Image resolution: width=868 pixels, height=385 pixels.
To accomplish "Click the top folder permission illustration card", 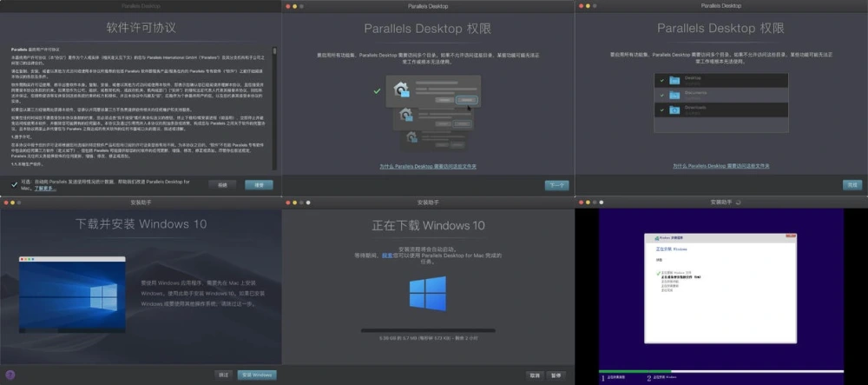I will (433, 91).
